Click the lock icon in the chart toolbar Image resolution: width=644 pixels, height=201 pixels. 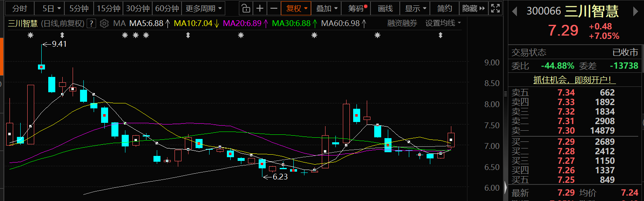click(245, 8)
